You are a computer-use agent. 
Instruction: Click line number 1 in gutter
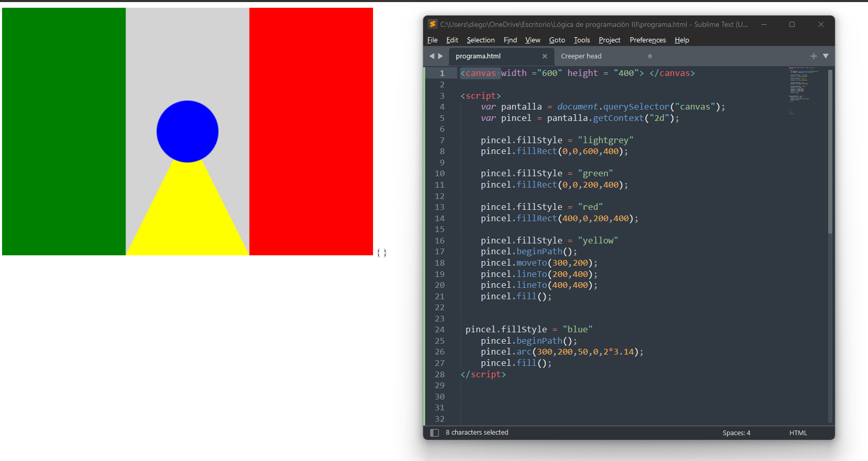click(x=442, y=73)
